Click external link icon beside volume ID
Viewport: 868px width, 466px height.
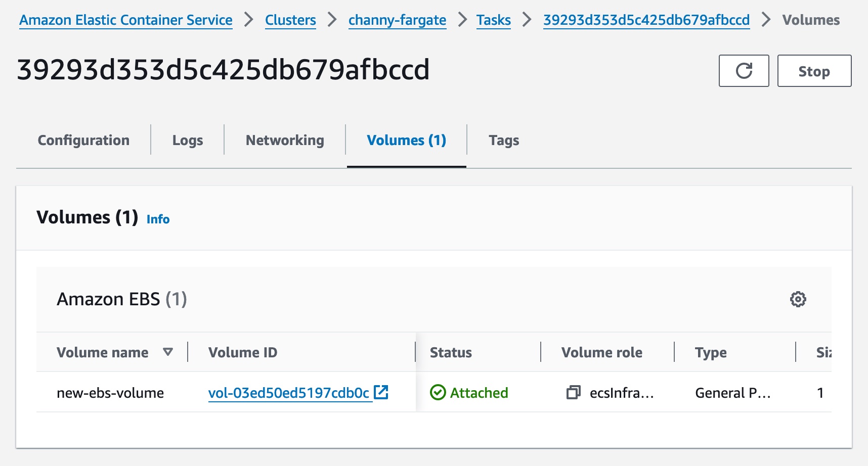point(381,392)
